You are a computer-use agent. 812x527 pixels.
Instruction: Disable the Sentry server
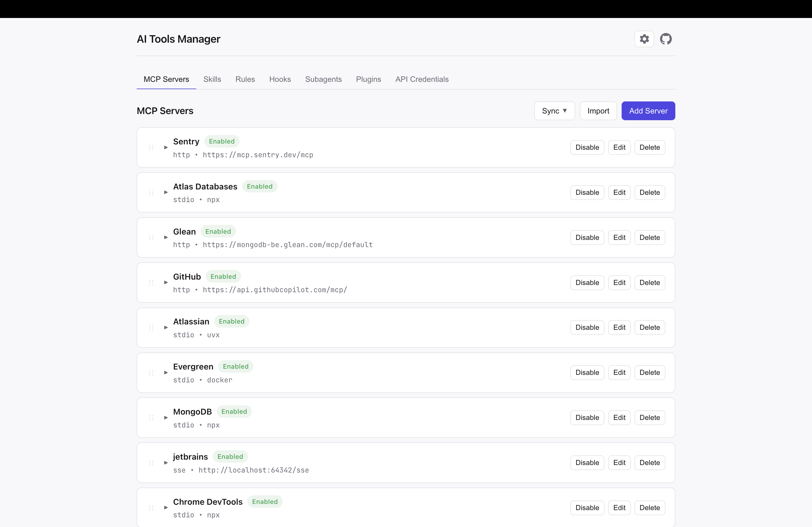(x=587, y=147)
